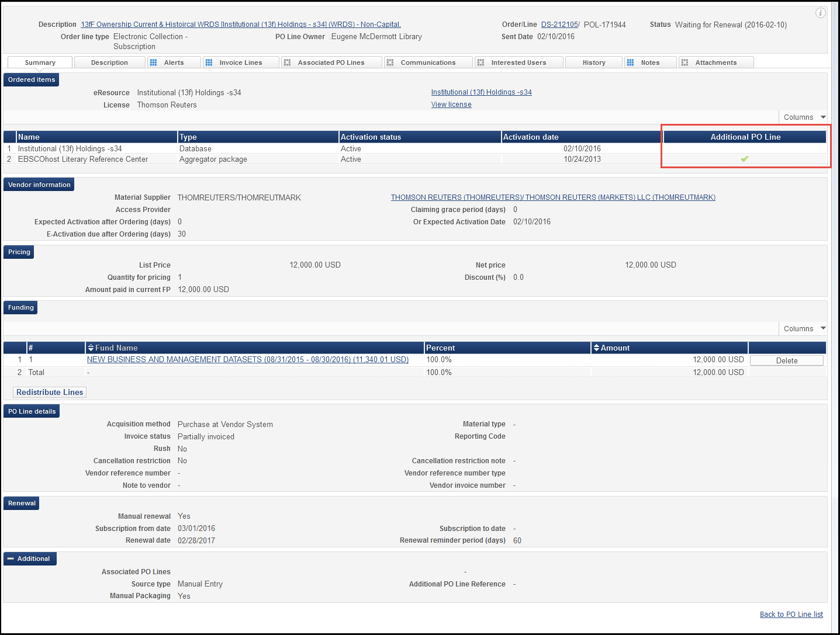This screenshot has height=635, width=840.
Task: Click the grid icon on Invoice Lines tab
Action: [209, 63]
